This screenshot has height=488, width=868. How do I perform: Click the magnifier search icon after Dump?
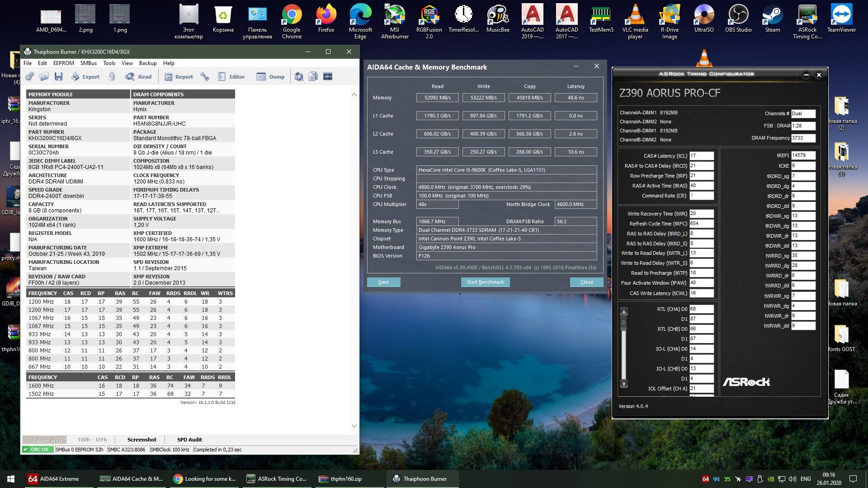pos(299,77)
